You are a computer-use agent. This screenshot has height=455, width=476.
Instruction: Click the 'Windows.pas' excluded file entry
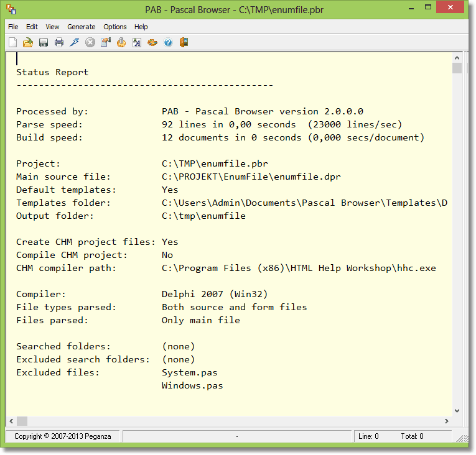click(x=192, y=385)
